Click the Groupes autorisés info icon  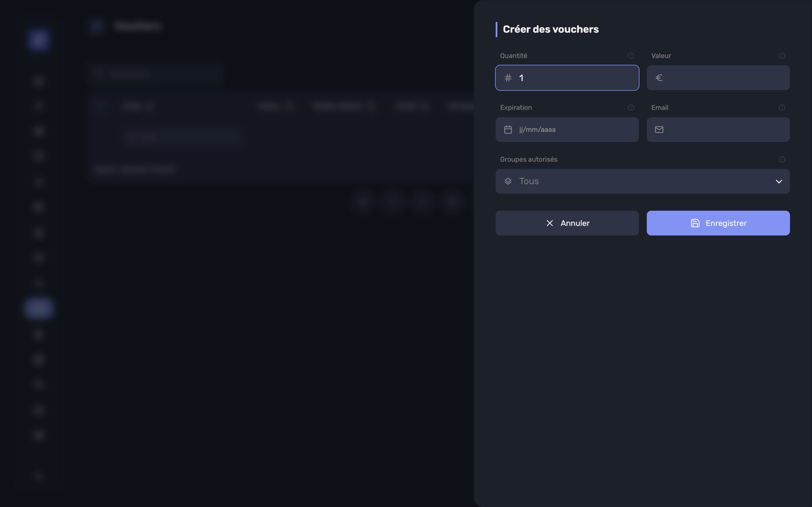[782, 159]
